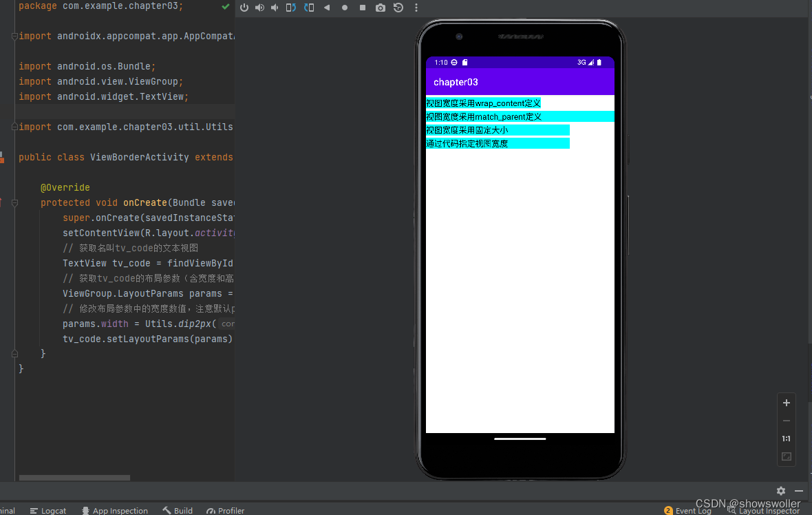Click the import android.widget.TextView line

(104, 96)
